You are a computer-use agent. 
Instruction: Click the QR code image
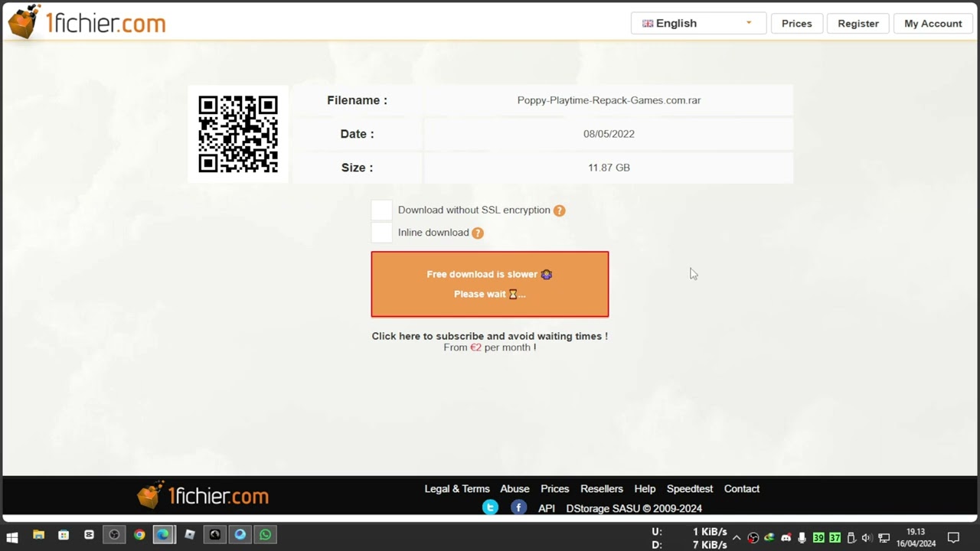click(x=238, y=134)
